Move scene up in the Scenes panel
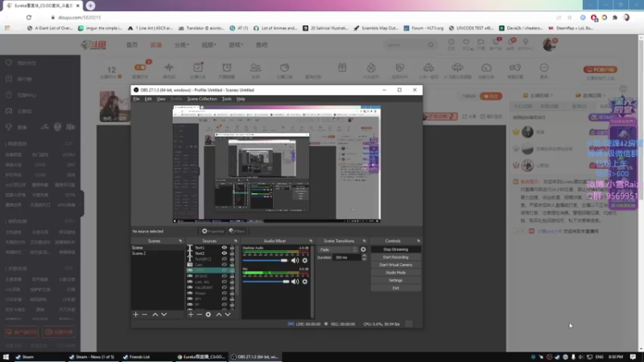644x362 pixels. (x=155, y=315)
